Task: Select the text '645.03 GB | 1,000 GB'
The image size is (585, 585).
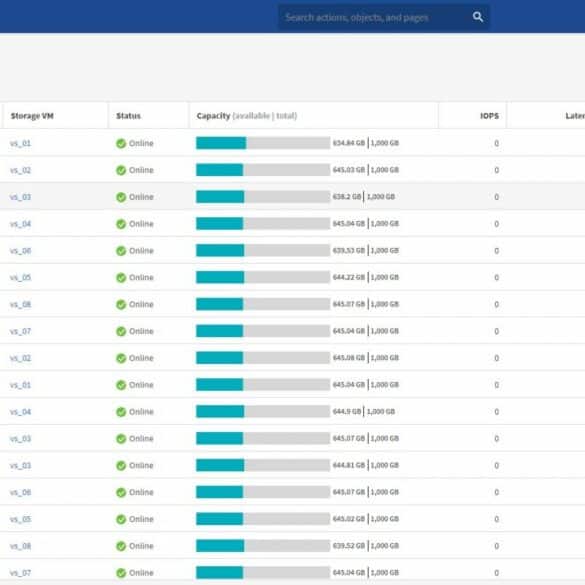Action: coord(366,170)
